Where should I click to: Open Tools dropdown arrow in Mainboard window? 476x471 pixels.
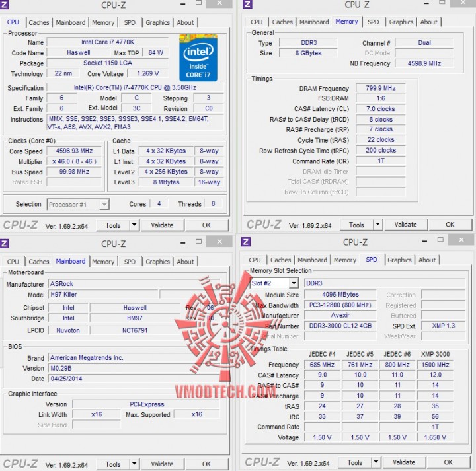[134, 464]
